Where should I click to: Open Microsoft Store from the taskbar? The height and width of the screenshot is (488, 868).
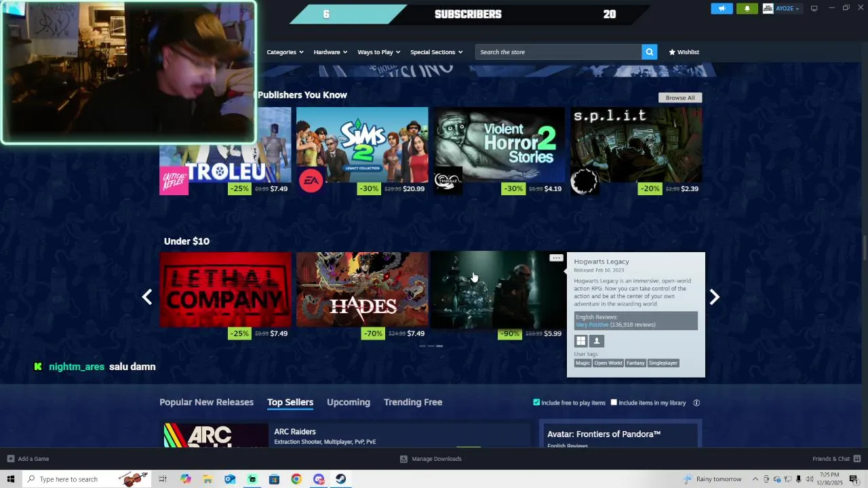[x=274, y=479]
